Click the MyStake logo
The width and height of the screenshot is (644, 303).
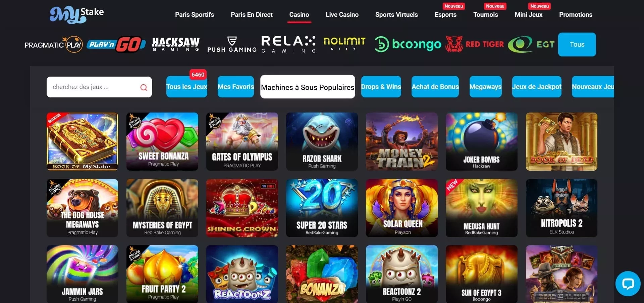click(x=77, y=15)
